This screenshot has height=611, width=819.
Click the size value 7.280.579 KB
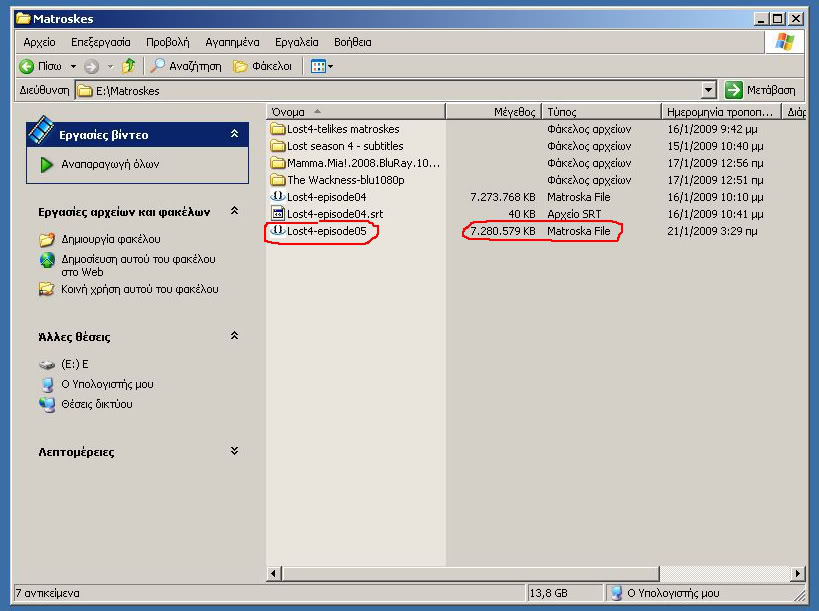click(502, 231)
